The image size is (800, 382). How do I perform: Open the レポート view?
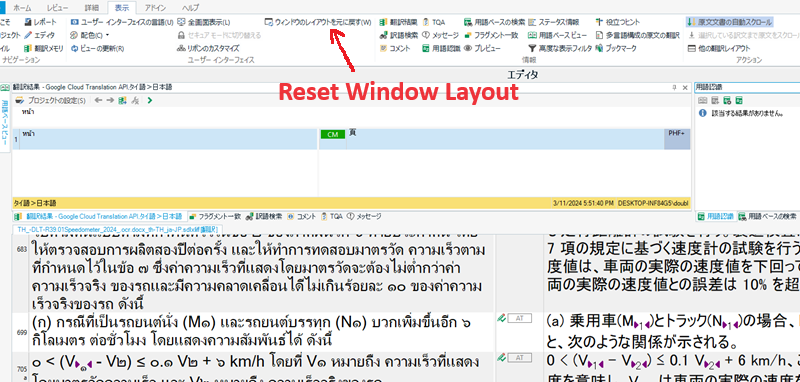pos(40,22)
